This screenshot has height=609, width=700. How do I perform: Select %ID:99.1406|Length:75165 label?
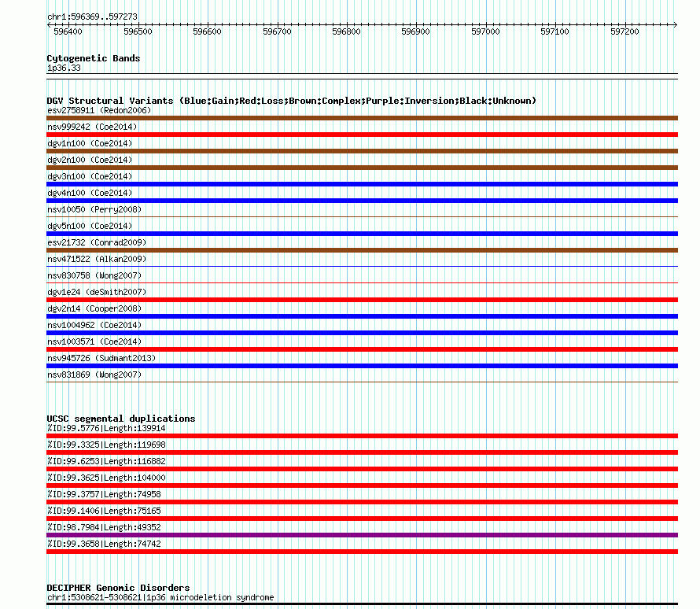point(104,511)
